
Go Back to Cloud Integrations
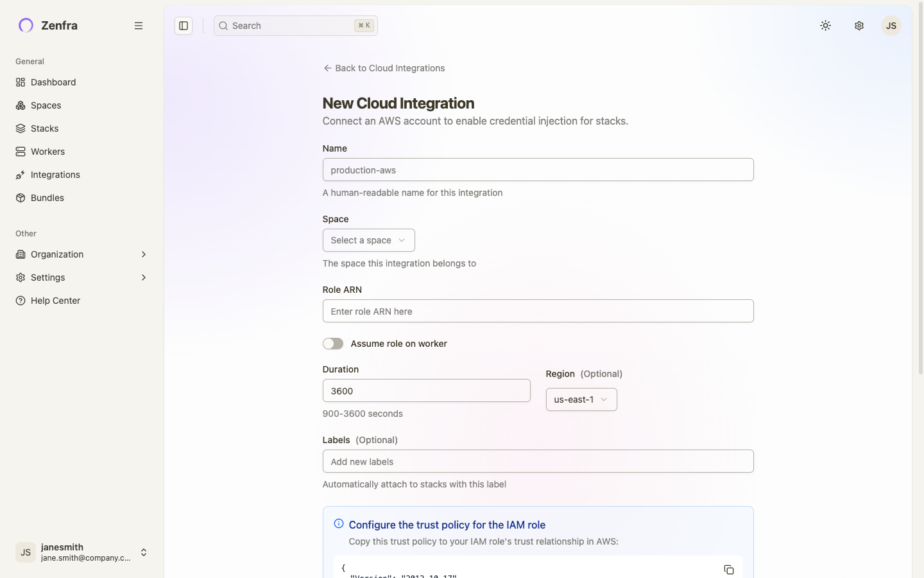coord(384,68)
